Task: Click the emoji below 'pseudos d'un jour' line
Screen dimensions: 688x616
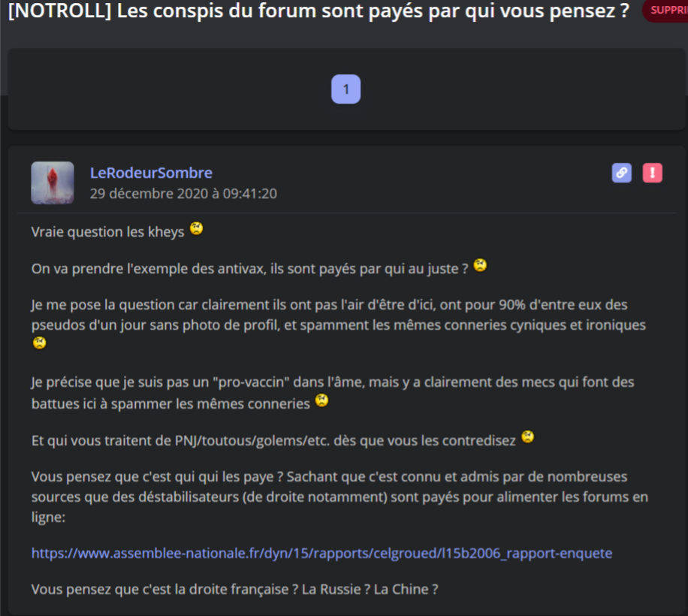Action: pos(40,343)
